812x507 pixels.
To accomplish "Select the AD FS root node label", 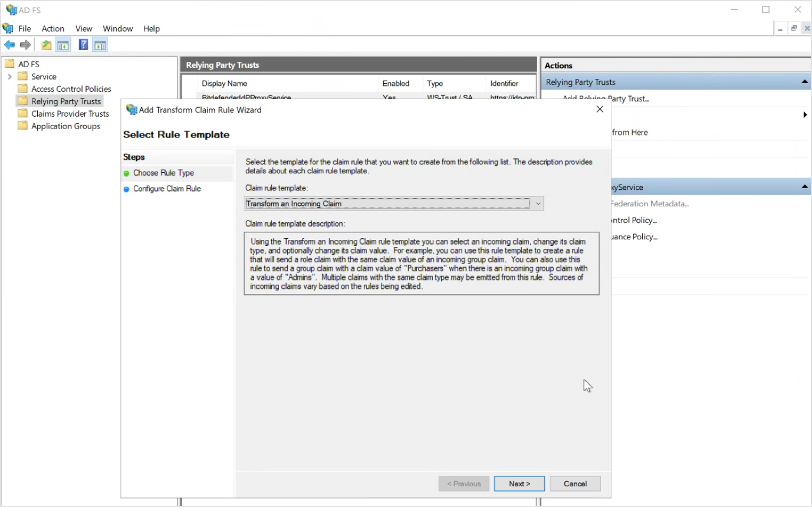I will (29, 64).
